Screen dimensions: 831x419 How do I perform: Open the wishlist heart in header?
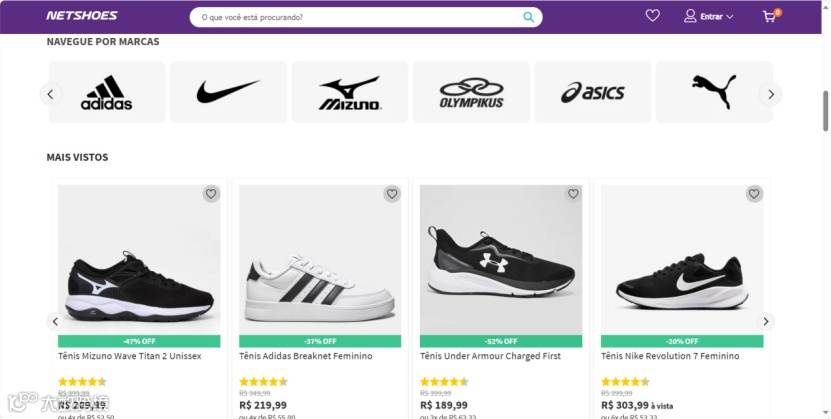coord(653,16)
